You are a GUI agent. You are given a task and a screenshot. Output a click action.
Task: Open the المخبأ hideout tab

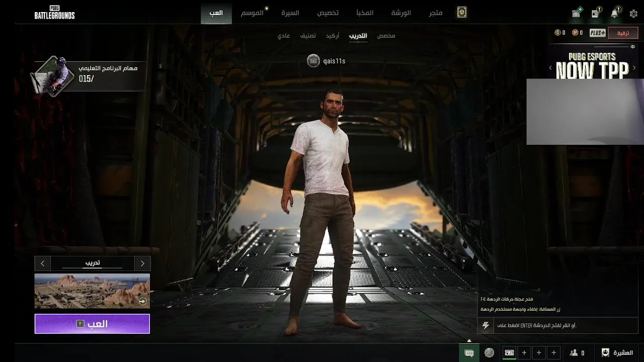click(365, 13)
